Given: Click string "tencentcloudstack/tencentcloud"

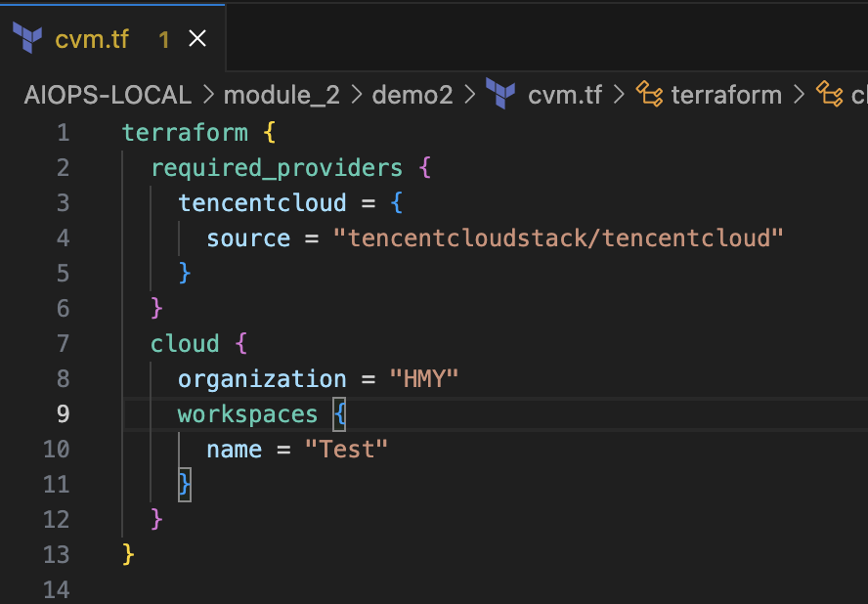Looking at the screenshot, I should point(558,238).
